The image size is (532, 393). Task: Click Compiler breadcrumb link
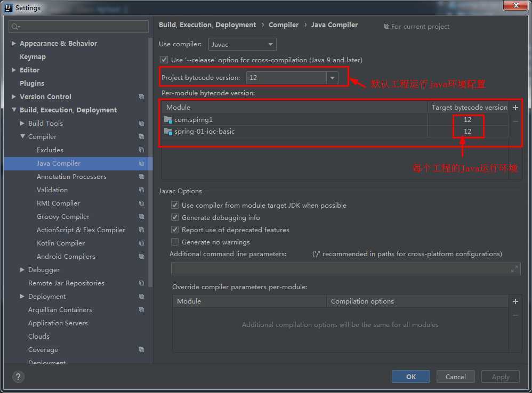284,24
